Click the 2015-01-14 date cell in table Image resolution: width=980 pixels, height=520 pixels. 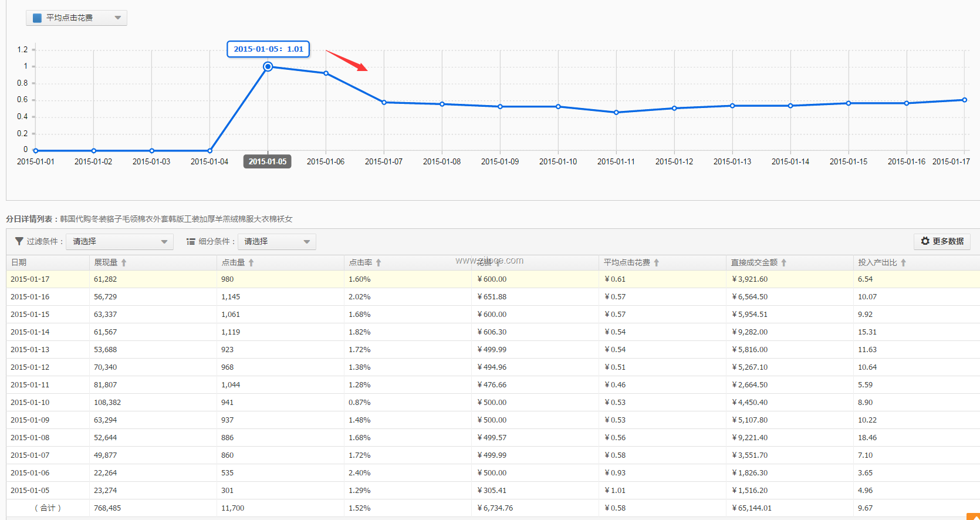pyautogui.click(x=30, y=332)
